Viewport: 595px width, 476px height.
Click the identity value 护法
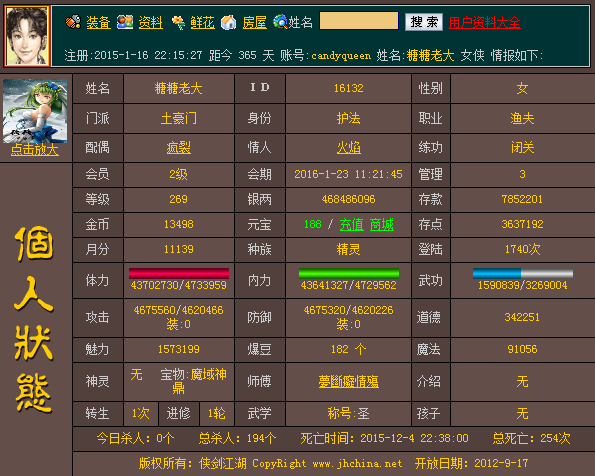tap(349, 118)
